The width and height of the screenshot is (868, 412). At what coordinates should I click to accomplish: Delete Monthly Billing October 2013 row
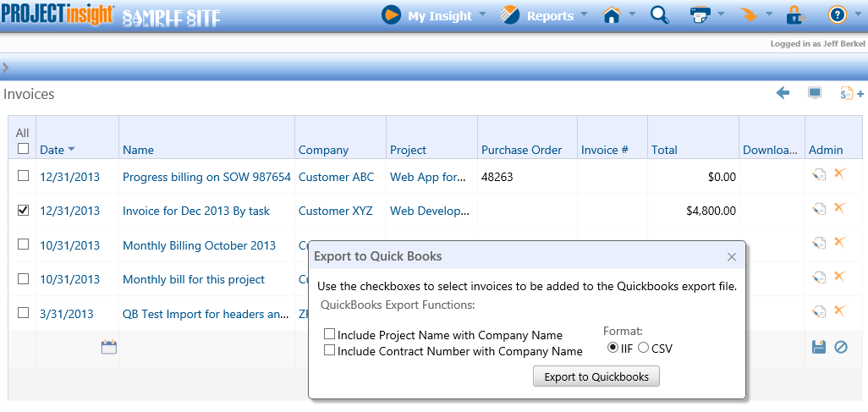[x=840, y=242]
